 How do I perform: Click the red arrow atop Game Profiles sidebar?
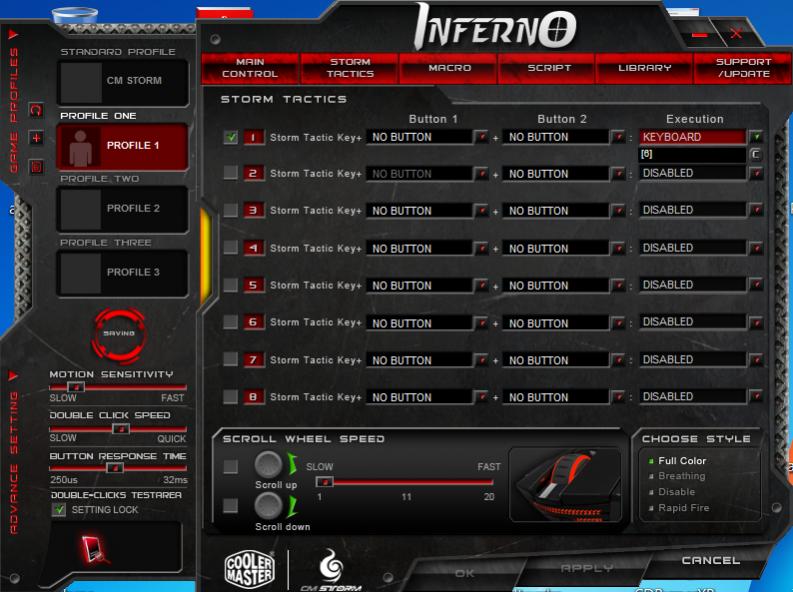pyautogui.click(x=13, y=34)
